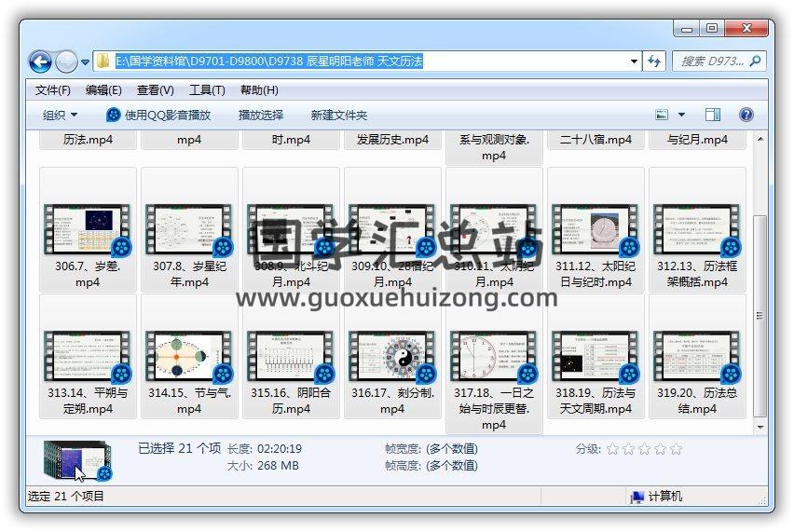Click the scrollbar up arrow
The height and width of the screenshot is (532, 794).
(x=760, y=139)
